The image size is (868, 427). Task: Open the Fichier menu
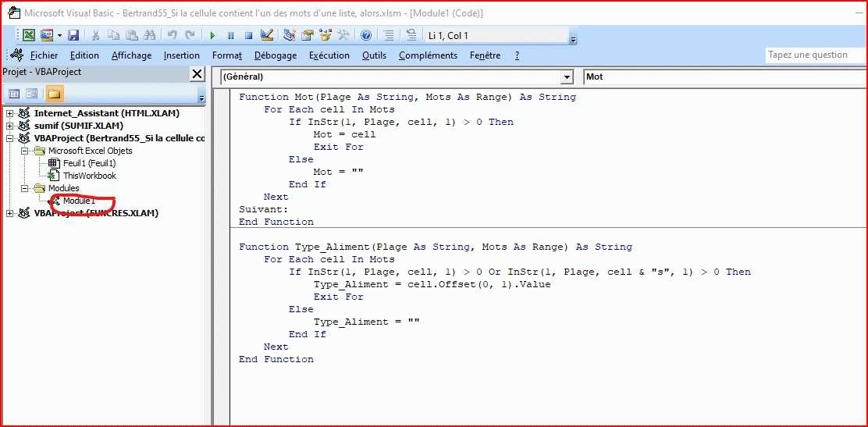click(44, 55)
